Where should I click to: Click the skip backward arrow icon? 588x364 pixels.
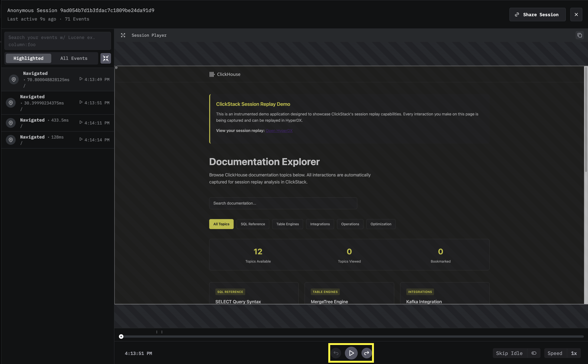(x=336, y=353)
